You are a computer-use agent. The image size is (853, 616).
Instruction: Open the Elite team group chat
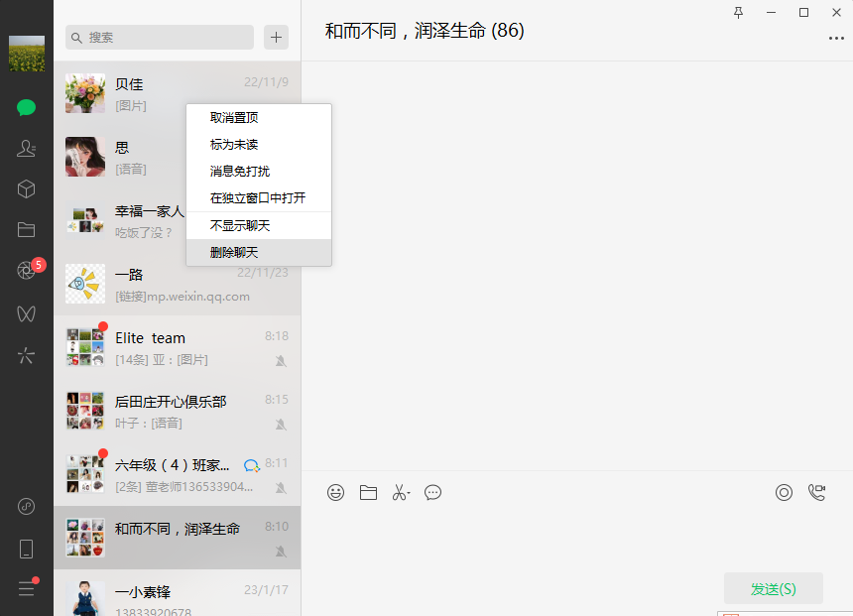[177, 347]
